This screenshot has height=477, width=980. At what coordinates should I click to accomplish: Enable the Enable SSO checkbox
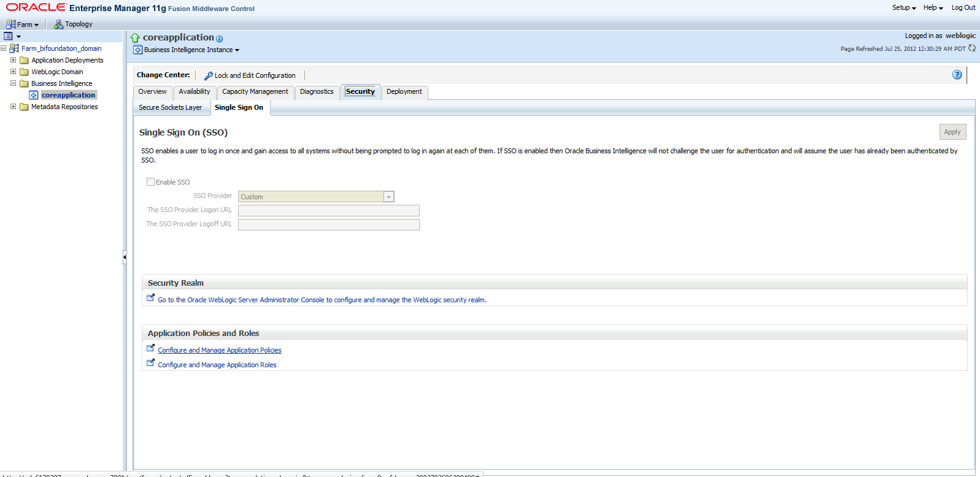(150, 182)
